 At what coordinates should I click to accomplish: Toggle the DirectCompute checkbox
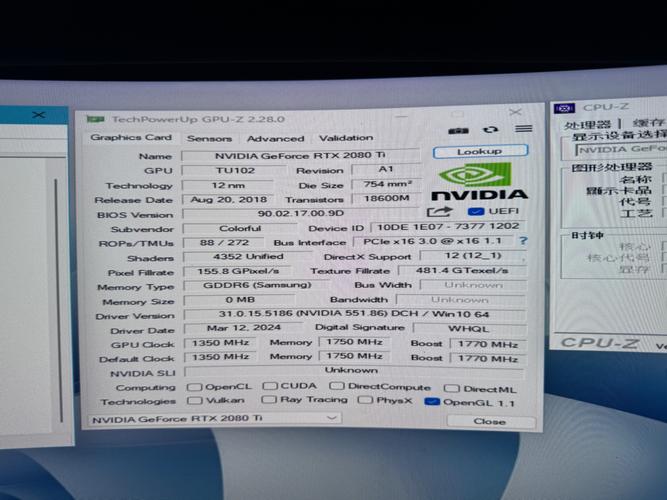point(336,386)
